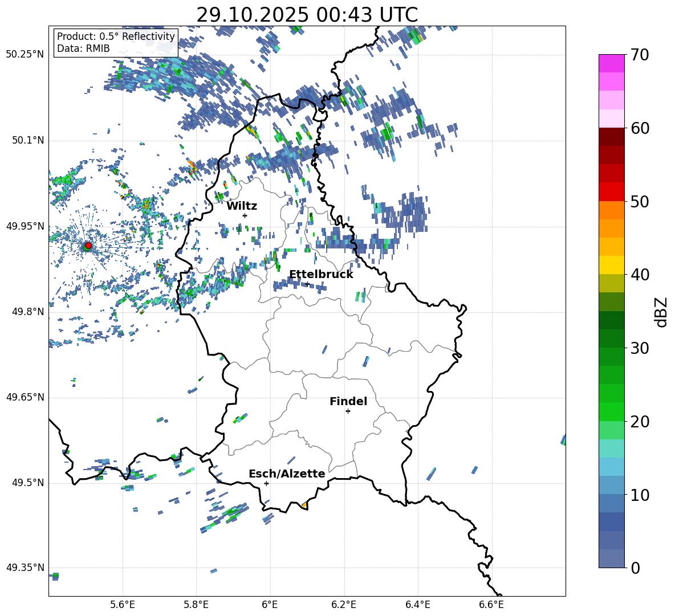Click the 40 tick label on colorbar
The width and height of the screenshot is (675, 616).
[x=640, y=275]
